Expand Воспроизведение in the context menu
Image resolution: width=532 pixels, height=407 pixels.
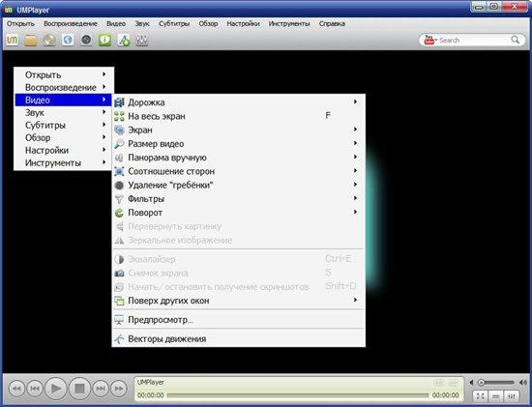[x=64, y=87]
